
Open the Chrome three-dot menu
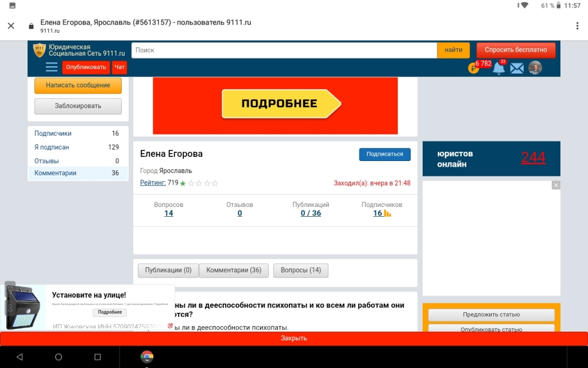click(x=577, y=26)
